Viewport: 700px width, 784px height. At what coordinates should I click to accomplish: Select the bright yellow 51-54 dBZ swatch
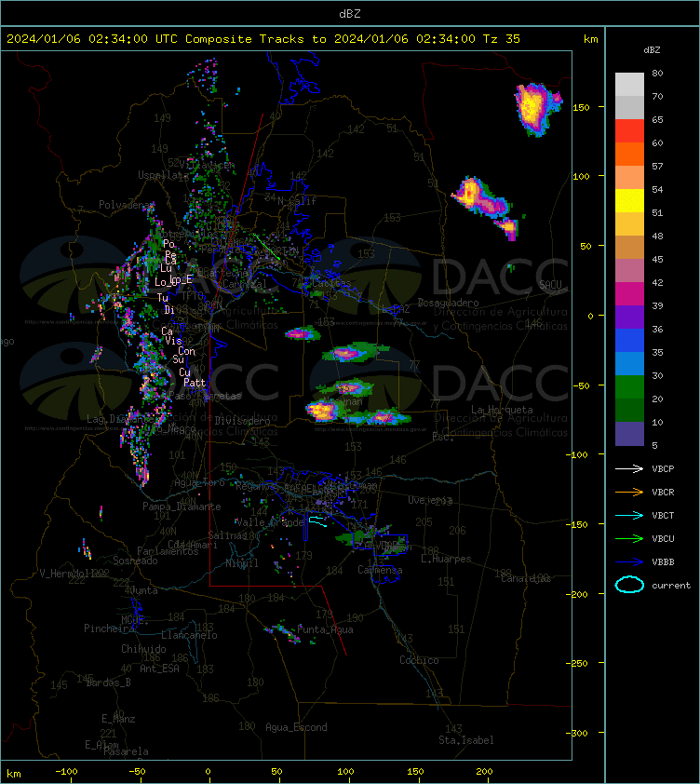[x=629, y=201]
